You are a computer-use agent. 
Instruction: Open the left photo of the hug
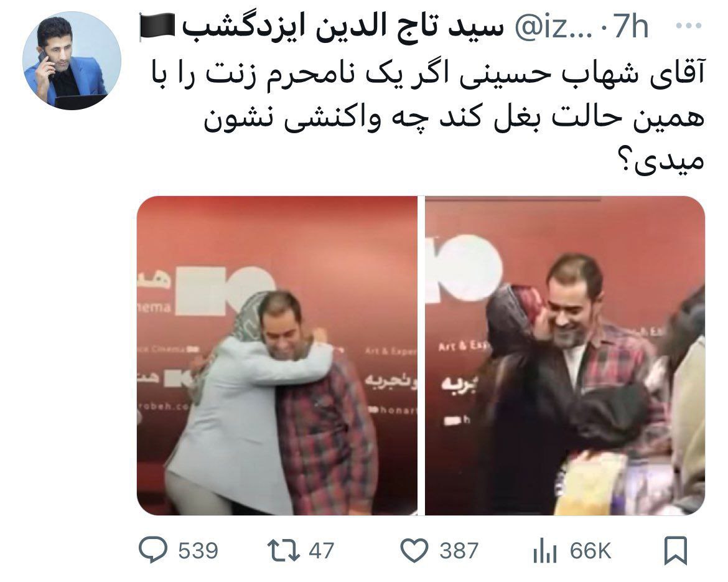(x=277, y=356)
